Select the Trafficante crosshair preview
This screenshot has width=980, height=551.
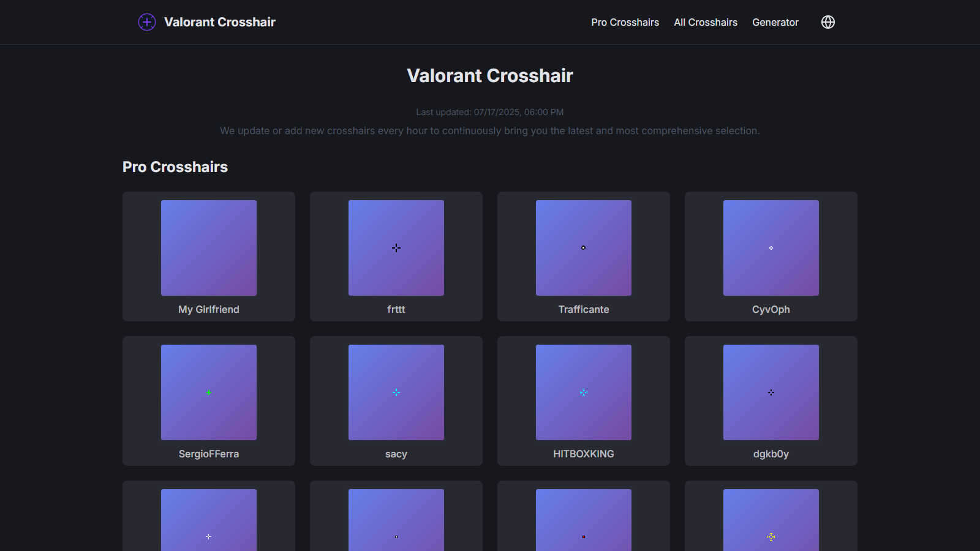point(584,248)
